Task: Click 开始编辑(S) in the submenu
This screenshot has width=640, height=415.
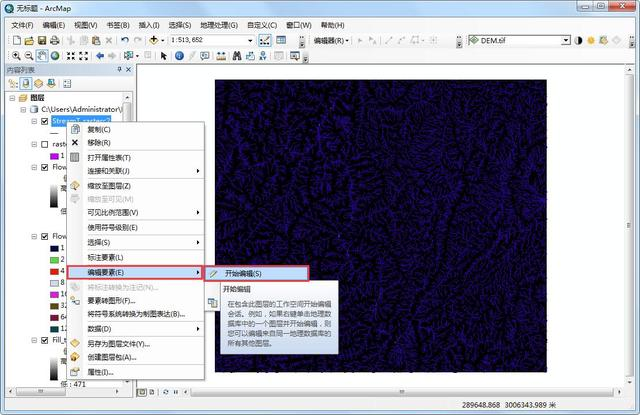Action: point(256,273)
